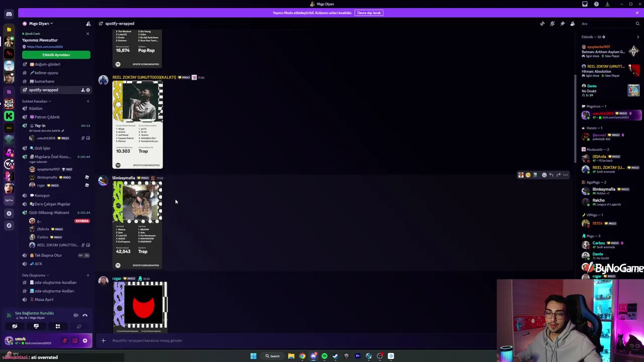Open pinned messages icon in header
Viewport: 644px width, 362px height.
562,24
